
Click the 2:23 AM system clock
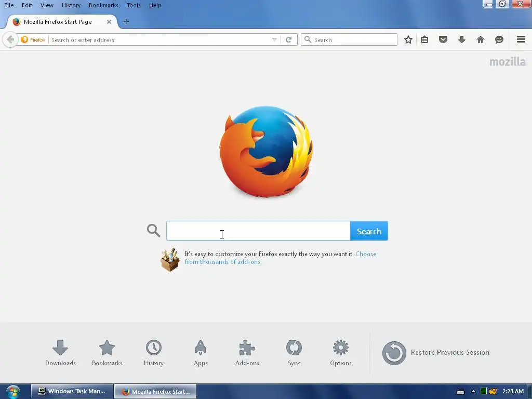[x=513, y=391]
